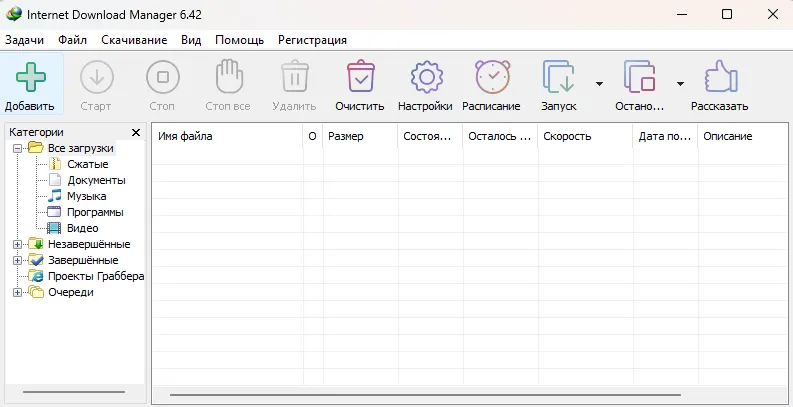Sort by Описание column header
This screenshot has height=407, width=793.
(x=742, y=136)
